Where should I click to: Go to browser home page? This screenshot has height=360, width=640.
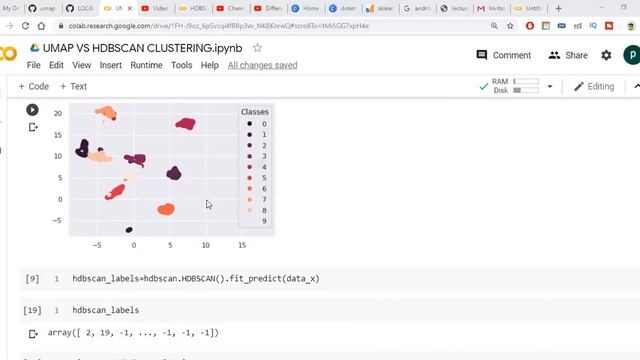pyautogui.click(x=41, y=26)
